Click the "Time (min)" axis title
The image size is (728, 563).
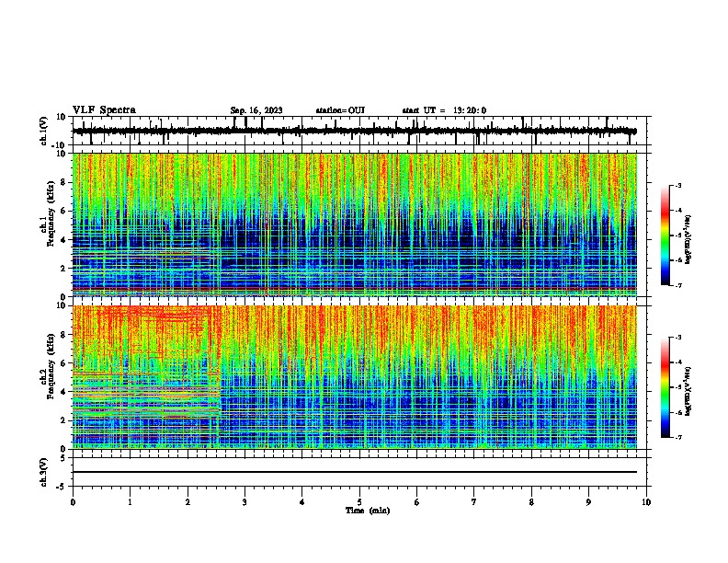click(368, 511)
